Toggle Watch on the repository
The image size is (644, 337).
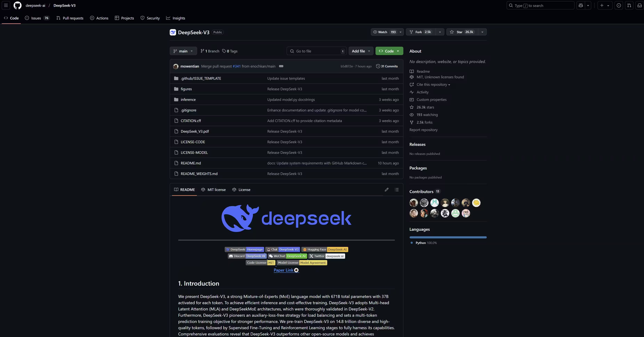tap(384, 32)
